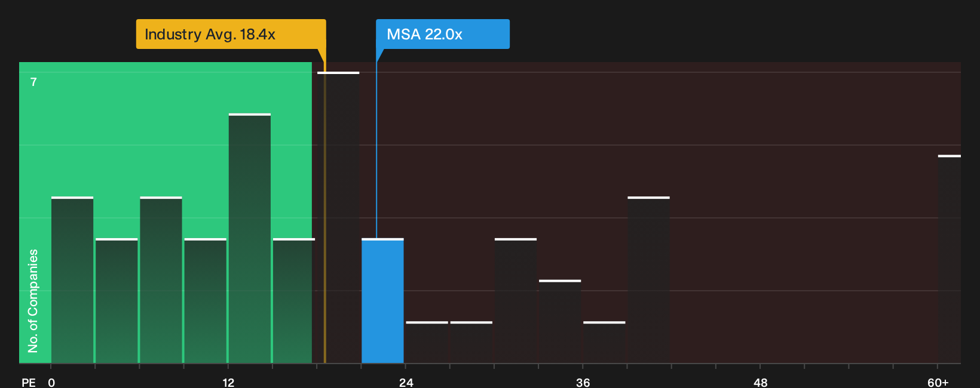Click the x-axis label 60+

tap(938, 383)
